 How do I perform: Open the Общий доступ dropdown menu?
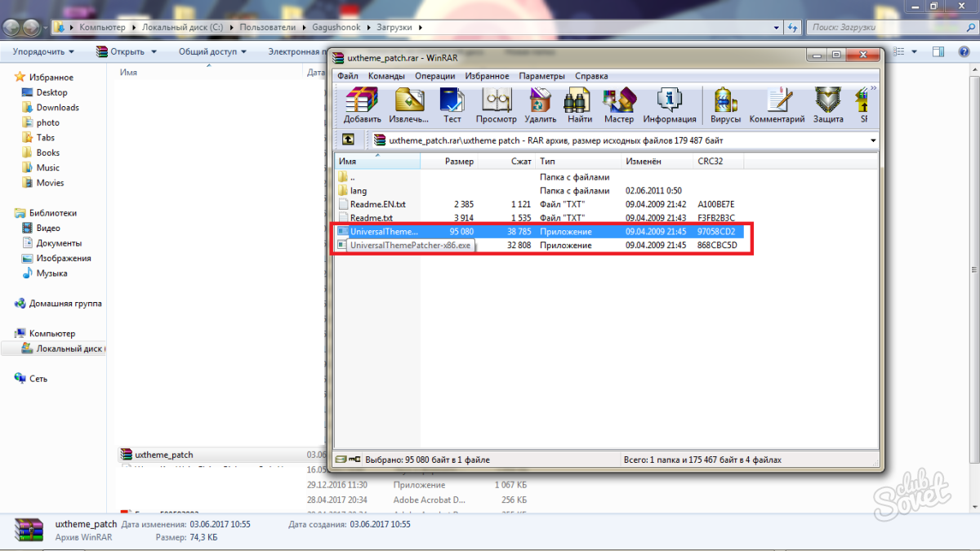coord(213,51)
